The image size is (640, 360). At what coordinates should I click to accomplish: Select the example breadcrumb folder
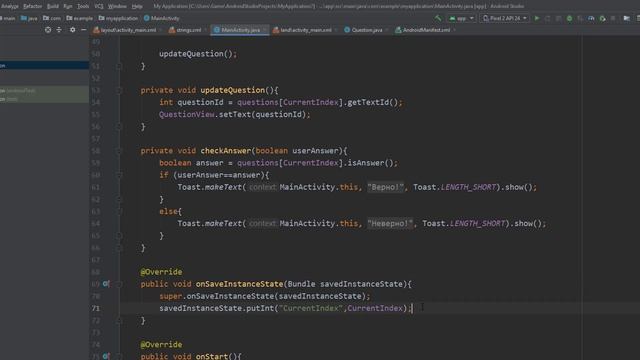80,18
